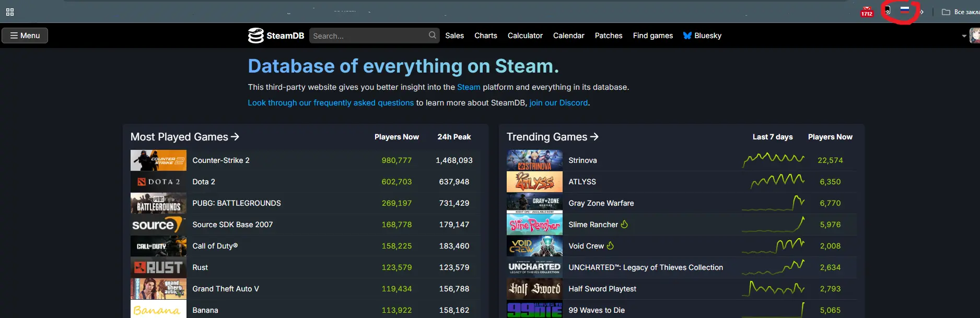Click the join our Discord link
The width and height of the screenshot is (980, 318).
pos(558,103)
